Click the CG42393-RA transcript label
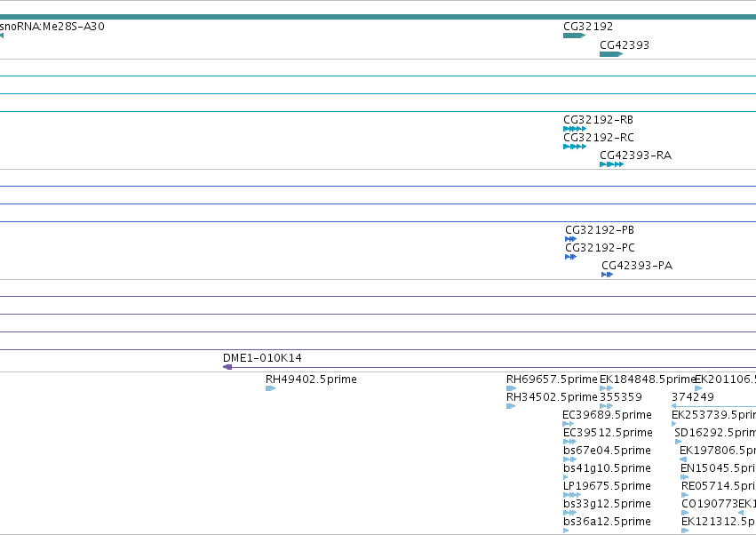 coord(635,155)
